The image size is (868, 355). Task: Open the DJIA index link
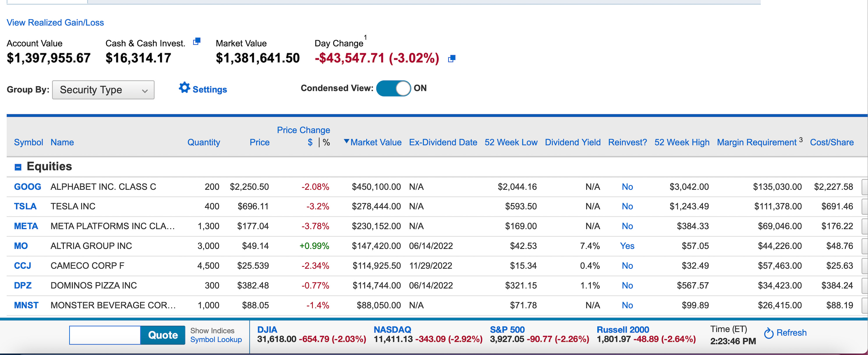[267, 330]
